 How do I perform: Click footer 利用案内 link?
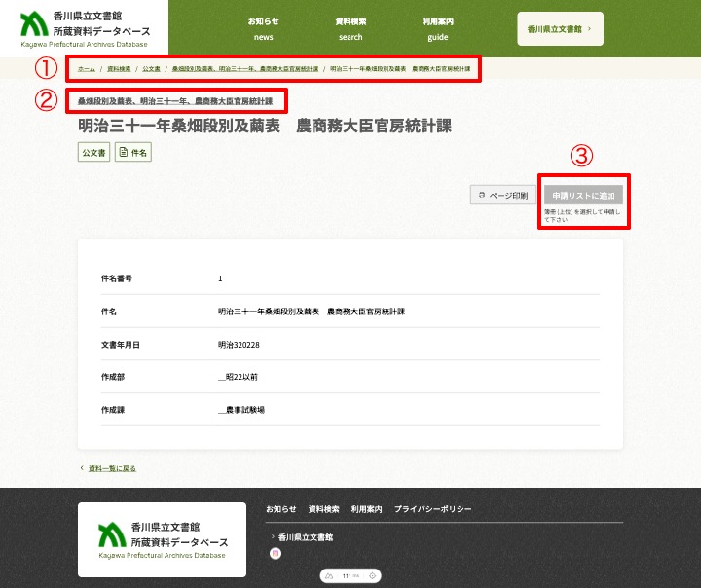(x=366, y=509)
